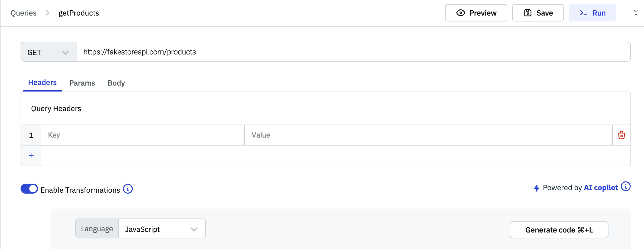Focus the request URL field

(x=353, y=52)
